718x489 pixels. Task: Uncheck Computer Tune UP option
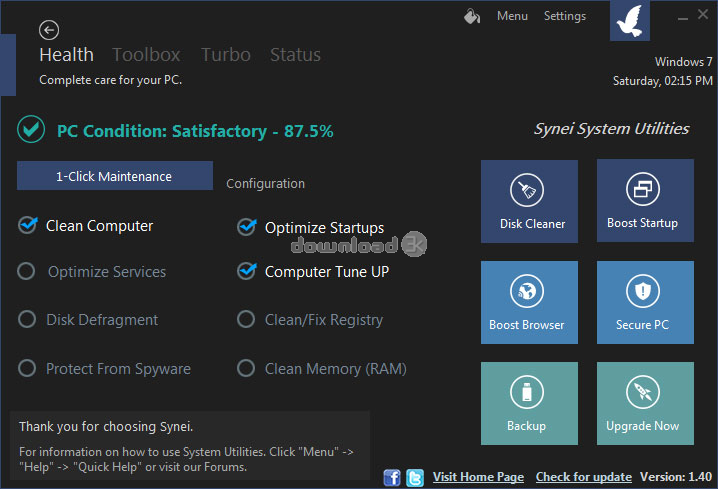[247, 271]
